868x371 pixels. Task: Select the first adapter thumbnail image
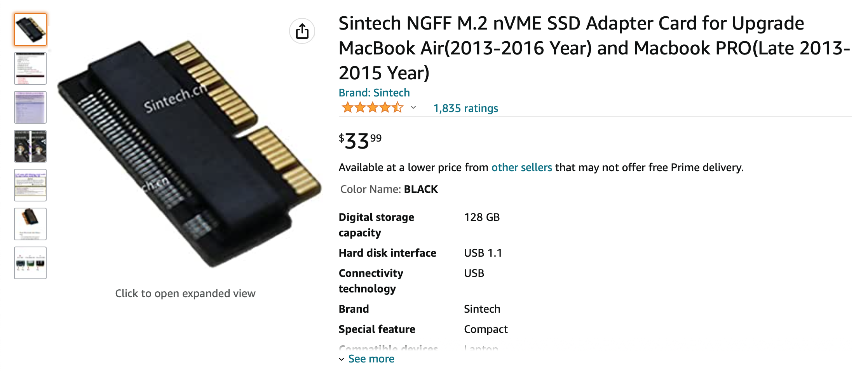(x=30, y=30)
